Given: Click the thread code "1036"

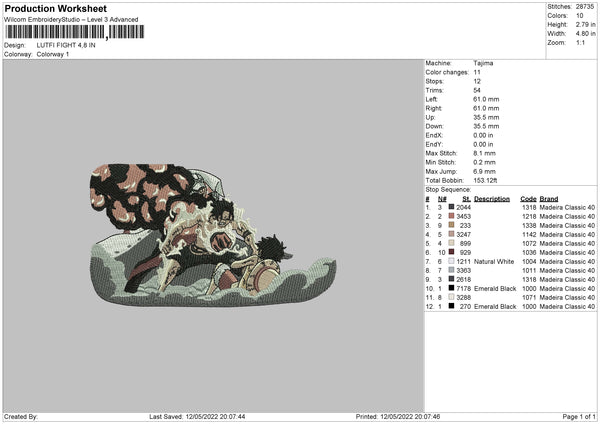Looking at the screenshot, I should [529, 253].
